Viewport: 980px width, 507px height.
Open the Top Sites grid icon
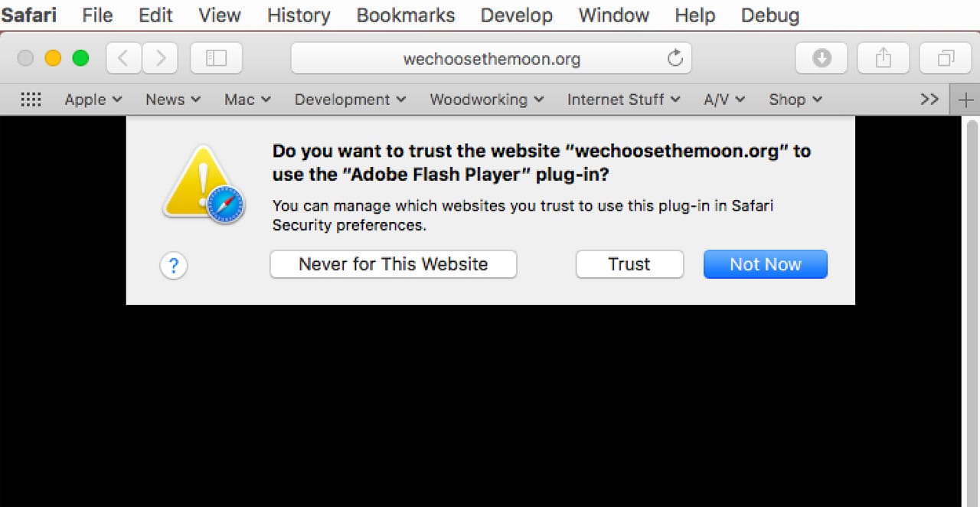(31, 100)
